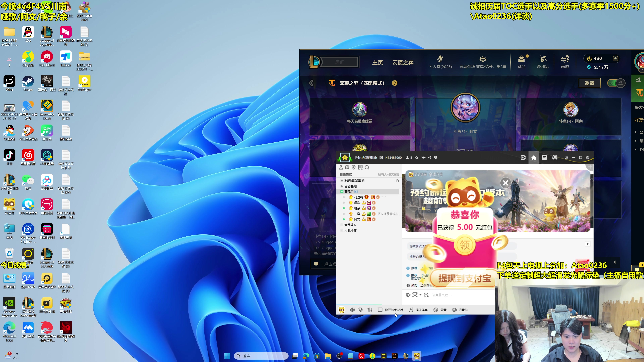Open YY channel home icon in title bar
Screen dimensions: 644x362
coord(345,158)
